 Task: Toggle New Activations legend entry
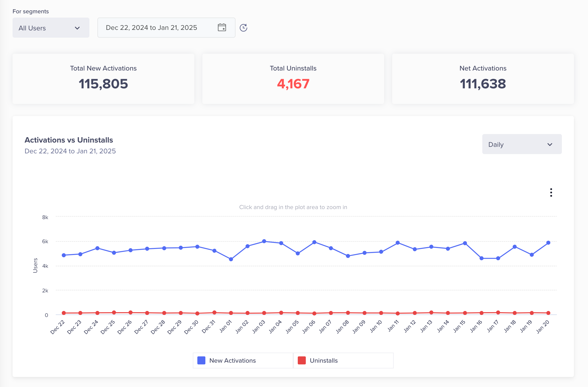click(243, 360)
